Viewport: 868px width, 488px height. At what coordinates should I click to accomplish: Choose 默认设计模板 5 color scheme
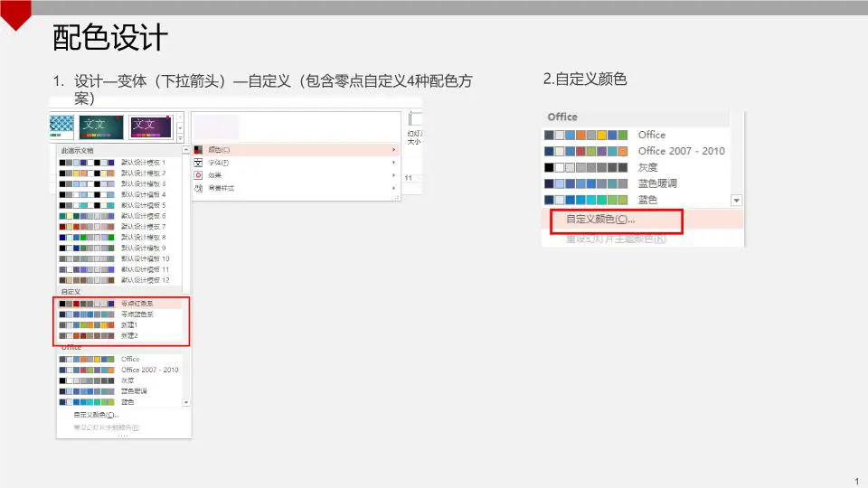point(119,205)
